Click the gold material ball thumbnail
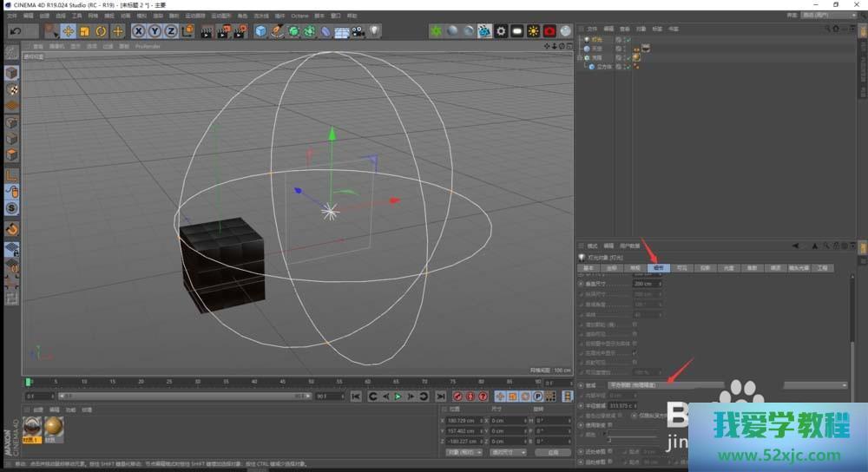The height and width of the screenshot is (472, 868). pyautogui.click(x=54, y=426)
